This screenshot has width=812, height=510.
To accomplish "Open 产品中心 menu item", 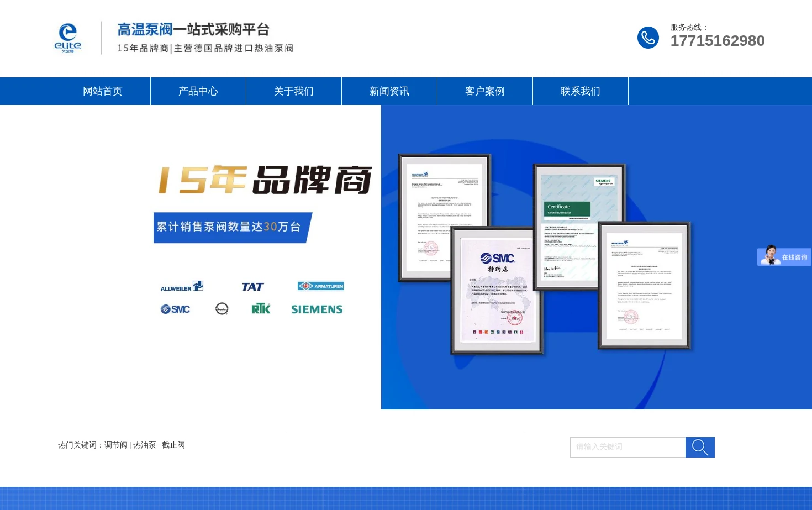I will (198, 91).
